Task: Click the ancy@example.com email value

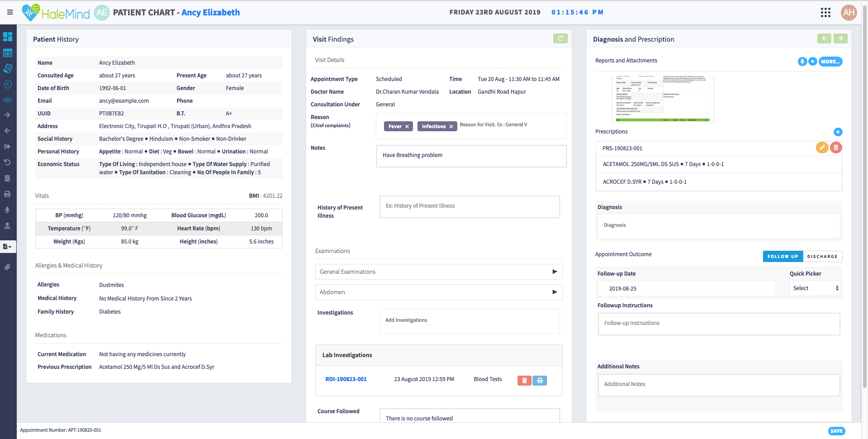Action: [x=124, y=101]
